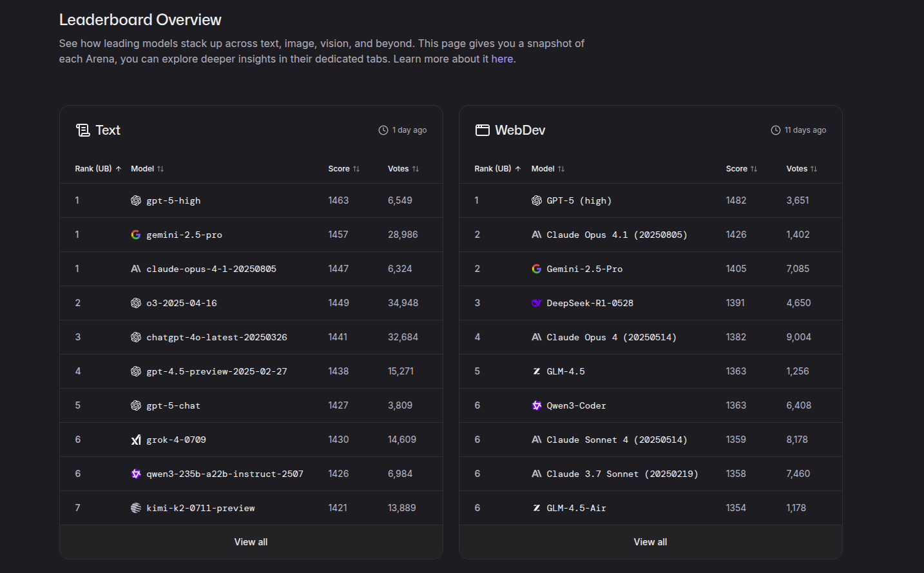Select the DeepSeek-R1-0528 model name

coord(590,303)
